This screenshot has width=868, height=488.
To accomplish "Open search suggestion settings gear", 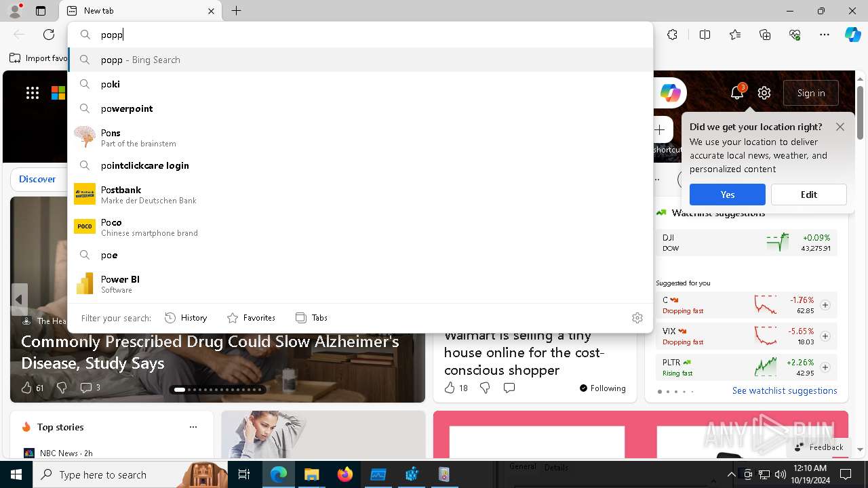I will 637,317.
